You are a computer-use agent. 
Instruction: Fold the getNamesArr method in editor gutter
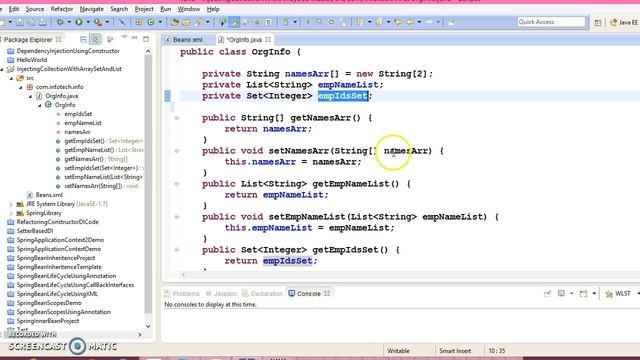[177, 118]
